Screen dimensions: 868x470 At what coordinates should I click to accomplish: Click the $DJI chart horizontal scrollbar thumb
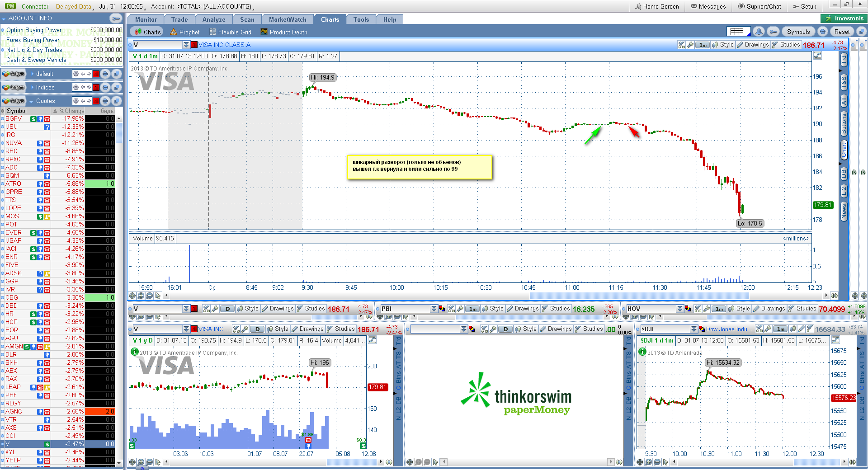816,462
